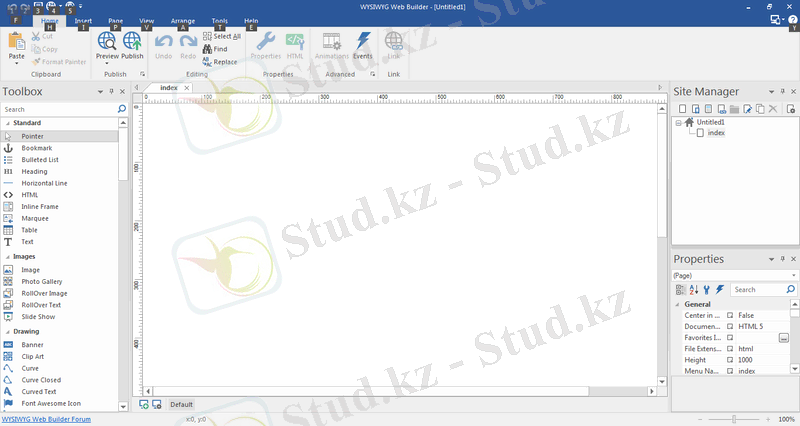
Task: Click ellipsis button for Favorites Icon
Action: pyautogui.click(x=784, y=338)
